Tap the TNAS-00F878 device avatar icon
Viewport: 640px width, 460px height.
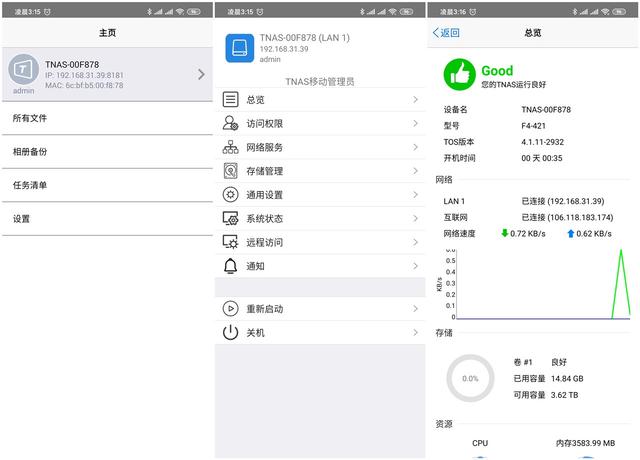(x=23, y=70)
